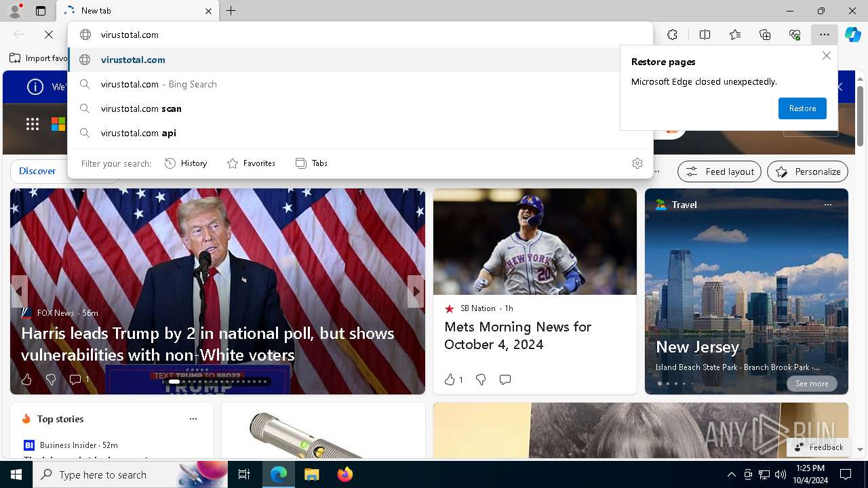Viewport: 868px width, 488px height.
Task: Open the flashlight product ad image
Action: (323, 430)
